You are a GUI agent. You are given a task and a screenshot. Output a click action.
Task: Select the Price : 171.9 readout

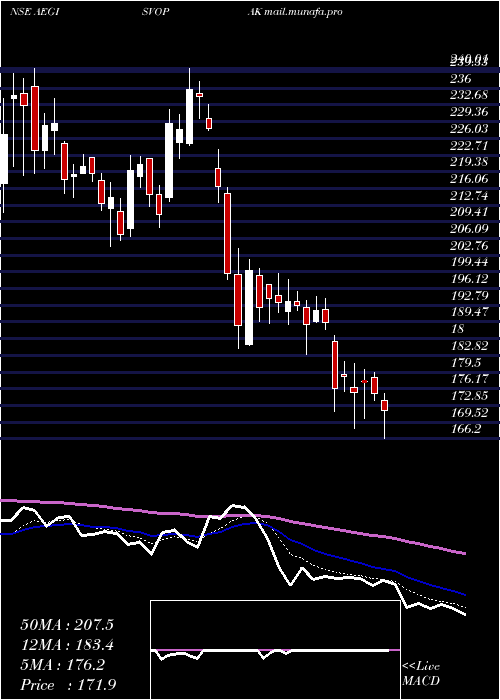point(68,685)
